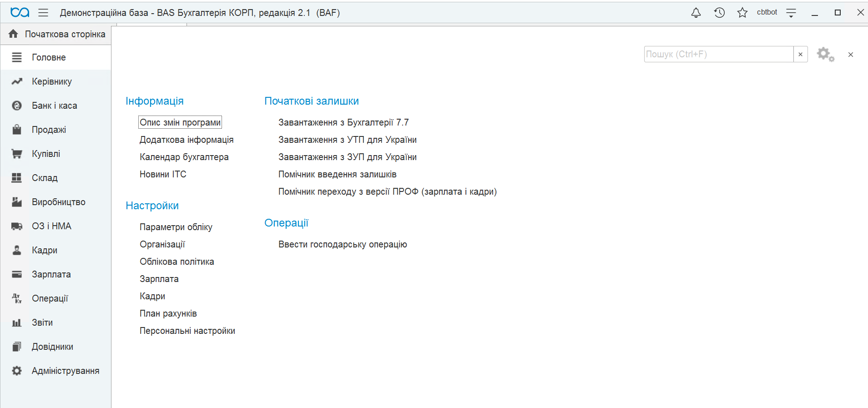Open Завантаження з ЗУП для України
This screenshot has height=408, width=868.
tap(348, 157)
